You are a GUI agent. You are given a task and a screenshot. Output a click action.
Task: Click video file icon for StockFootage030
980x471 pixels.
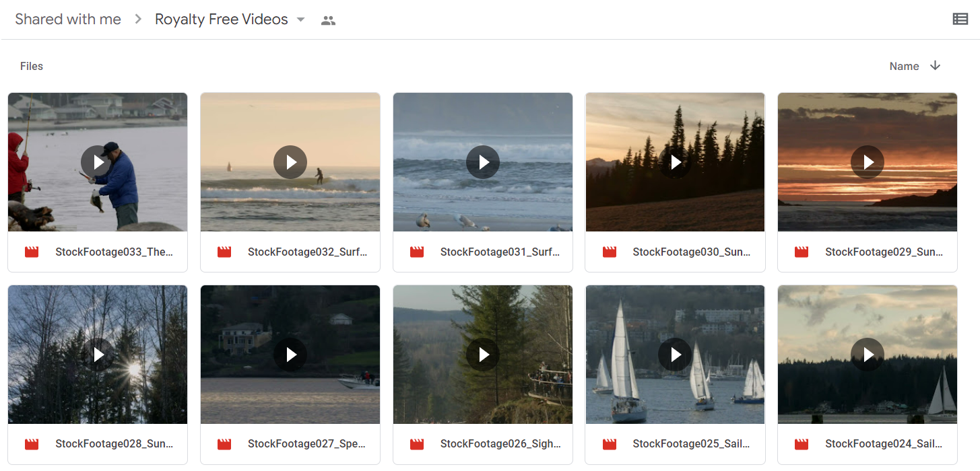(x=610, y=252)
